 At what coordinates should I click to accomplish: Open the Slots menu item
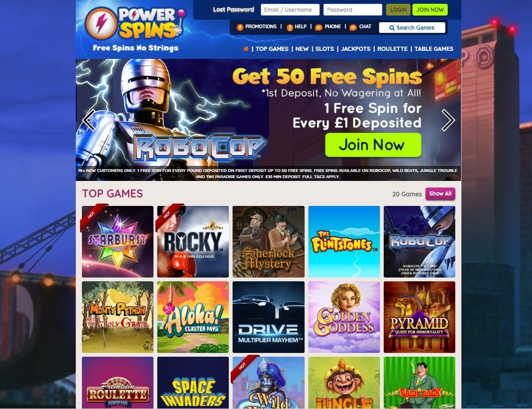325,49
